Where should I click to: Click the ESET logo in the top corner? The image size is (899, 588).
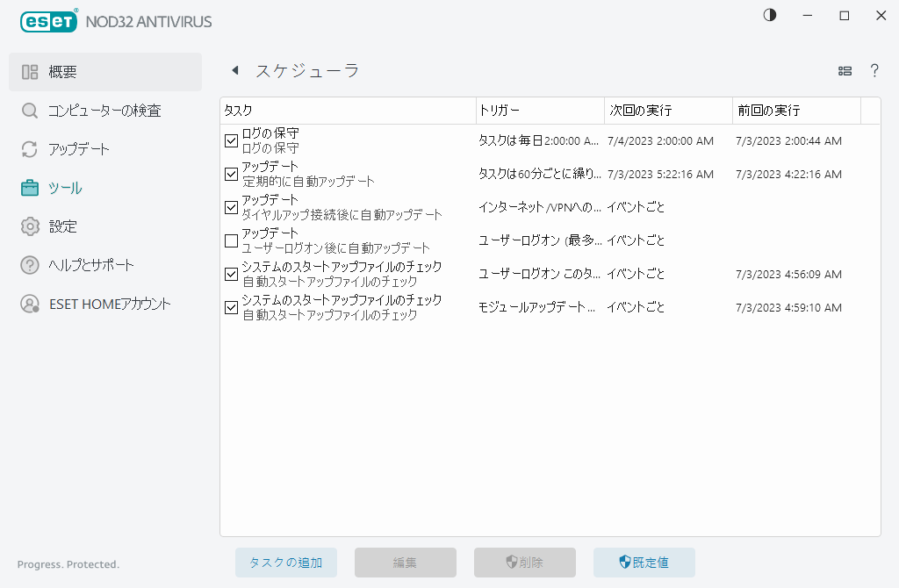pyautogui.click(x=48, y=21)
